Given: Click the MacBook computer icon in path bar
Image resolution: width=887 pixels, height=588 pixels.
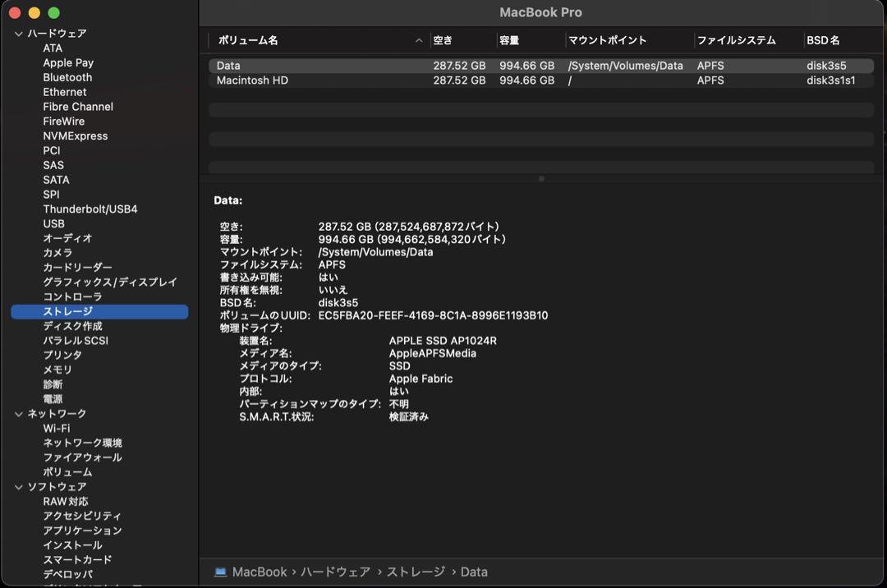Looking at the screenshot, I should 221,572.
